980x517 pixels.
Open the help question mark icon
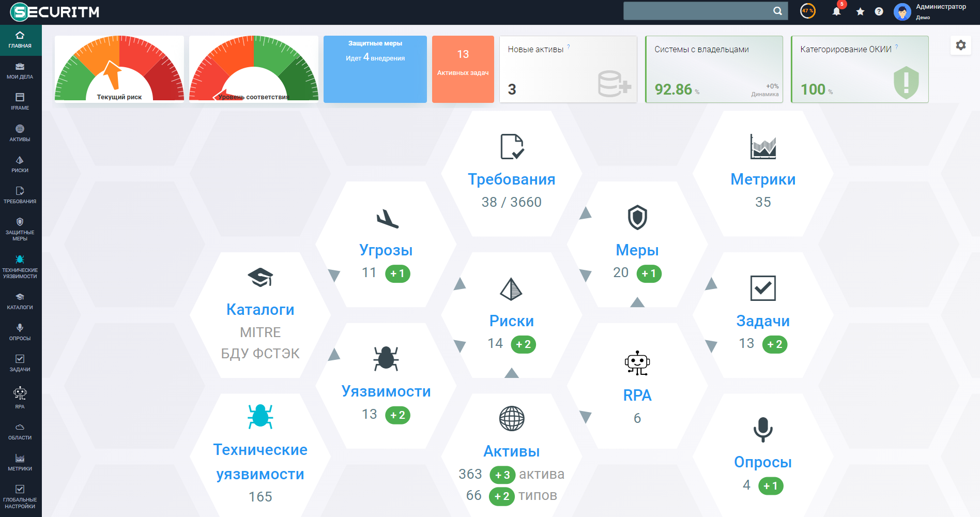click(x=879, y=11)
